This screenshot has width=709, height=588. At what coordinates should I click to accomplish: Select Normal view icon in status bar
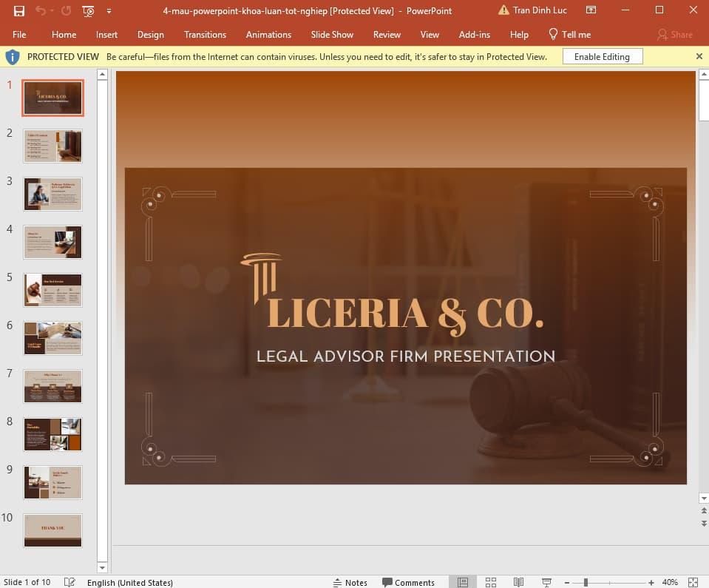[463, 582]
